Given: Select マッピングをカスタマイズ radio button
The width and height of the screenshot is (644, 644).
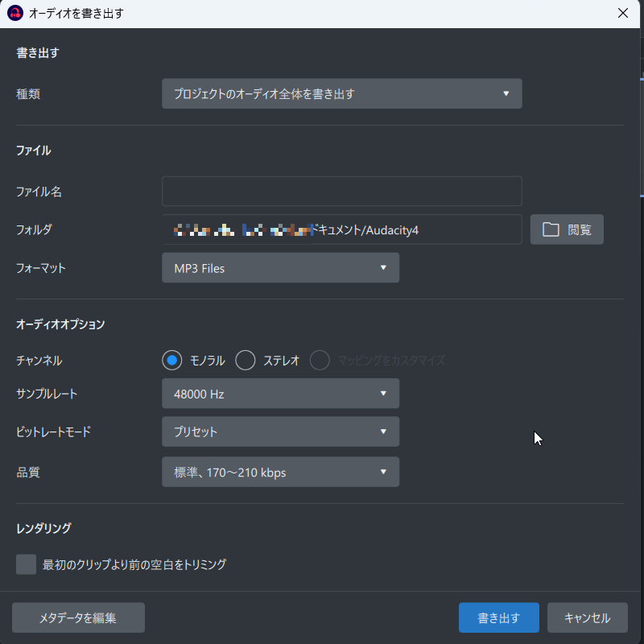Looking at the screenshot, I should tap(320, 360).
